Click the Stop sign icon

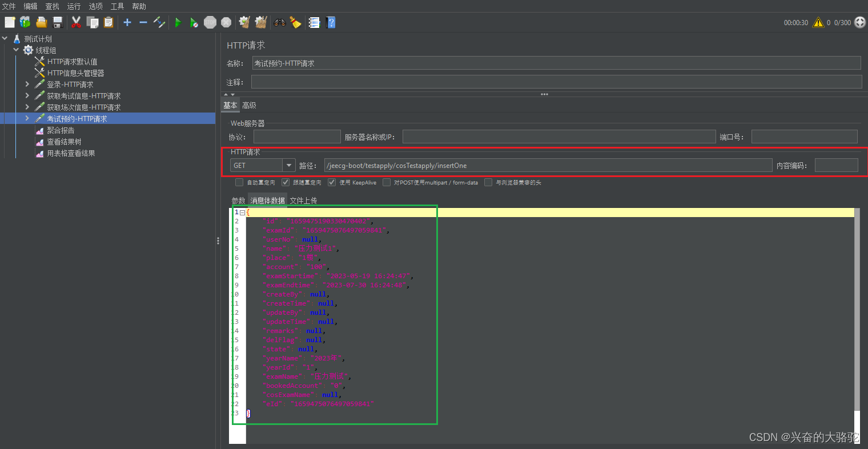pyautogui.click(x=210, y=22)
